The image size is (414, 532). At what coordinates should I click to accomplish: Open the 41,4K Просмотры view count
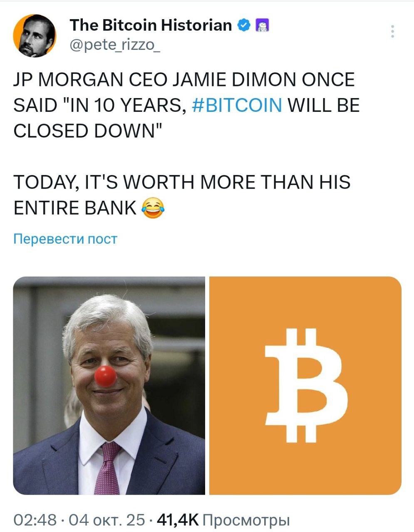click(223, 520)
